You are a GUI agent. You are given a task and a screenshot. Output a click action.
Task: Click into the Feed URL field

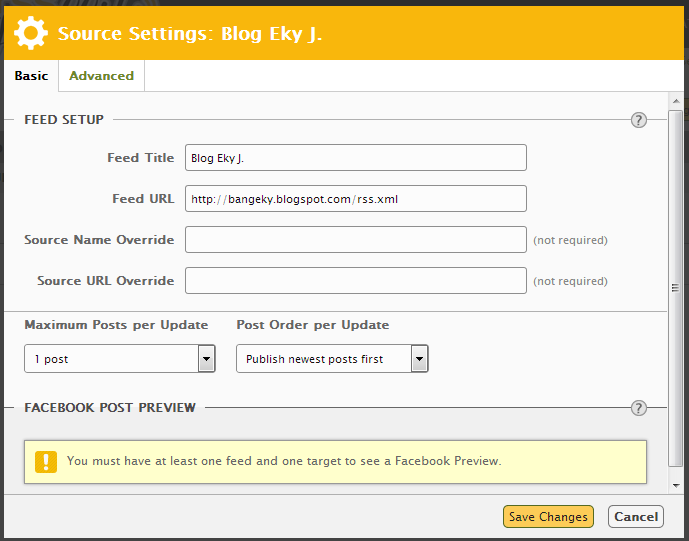355,199
